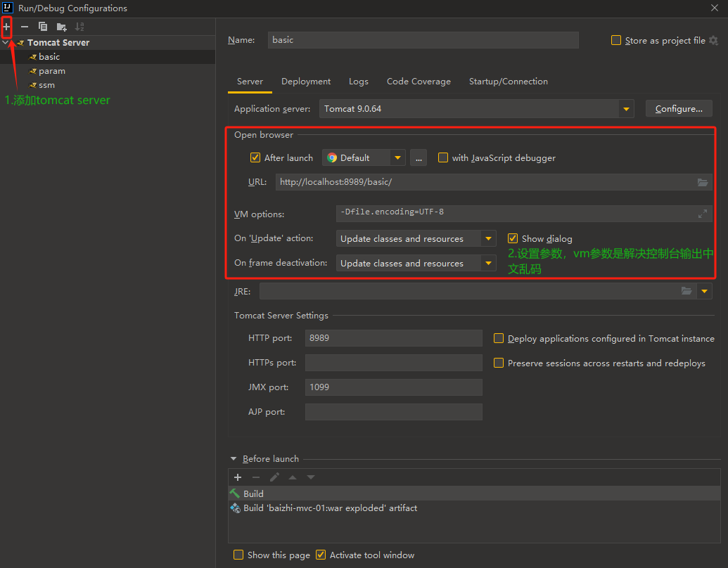
Task: Enable with JavaScript debugger checkbox
Action: coord(443,158)
